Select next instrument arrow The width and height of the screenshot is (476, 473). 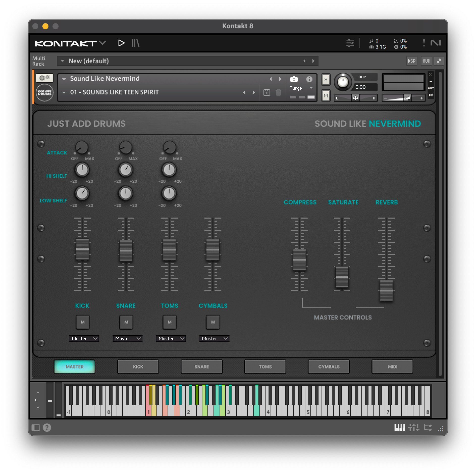tap(280, 79)
